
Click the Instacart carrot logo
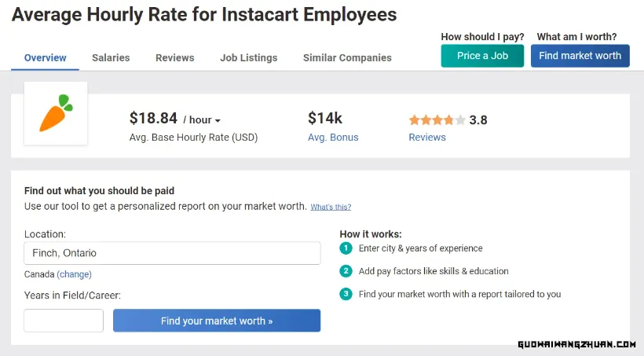(56, 113)
